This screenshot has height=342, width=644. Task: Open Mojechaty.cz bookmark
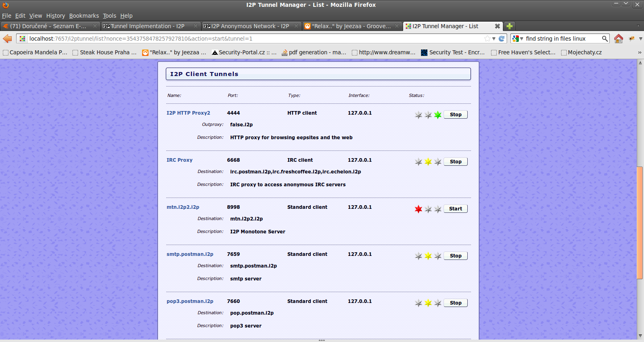click(x=582, y=52)
